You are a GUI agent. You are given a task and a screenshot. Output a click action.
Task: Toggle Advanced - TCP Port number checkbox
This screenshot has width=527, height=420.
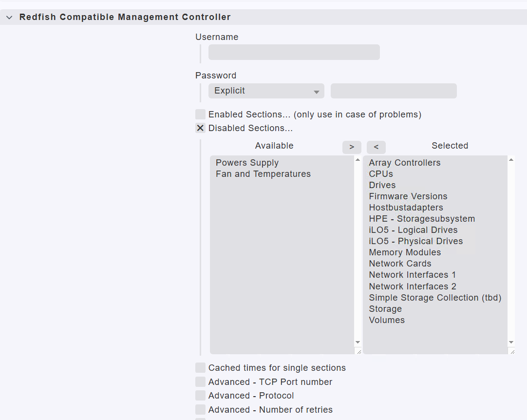[x=200, y=382]
